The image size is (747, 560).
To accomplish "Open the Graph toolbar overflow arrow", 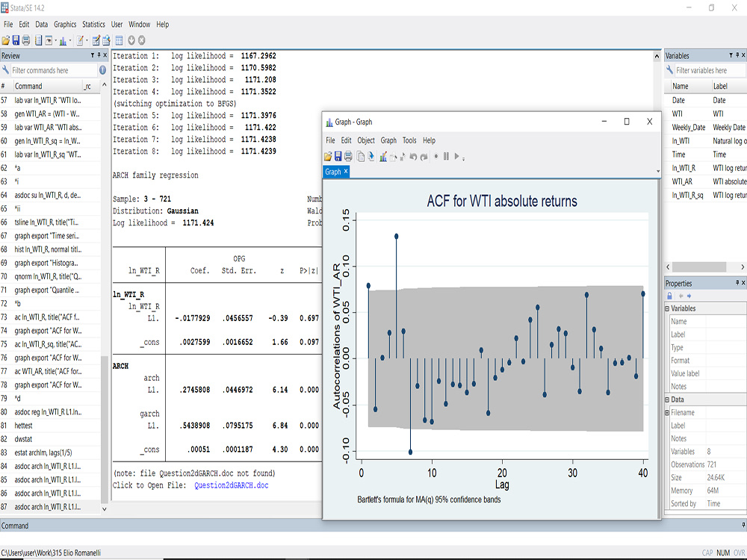I will 464,158.
